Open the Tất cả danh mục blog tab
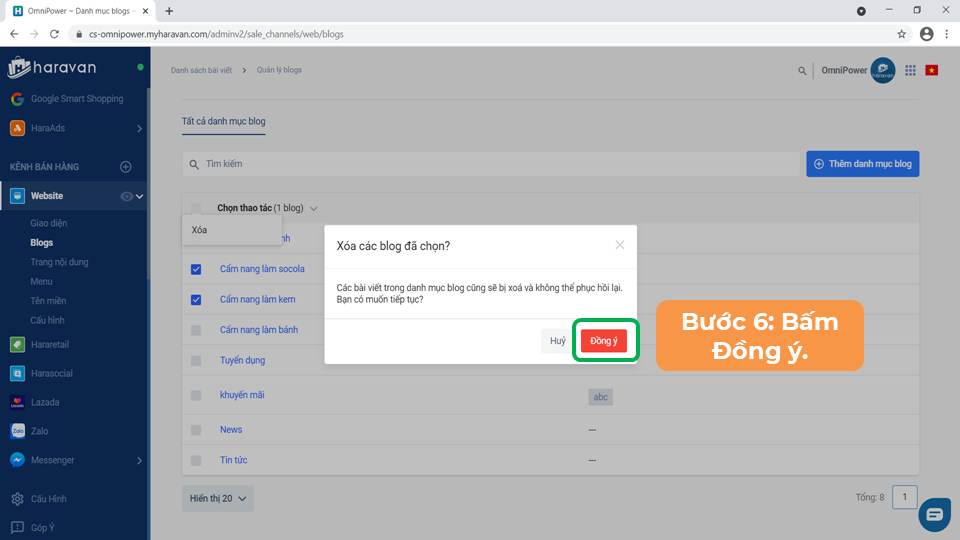Viewport: 960px width, 540px height. click(x=223, y=121)
